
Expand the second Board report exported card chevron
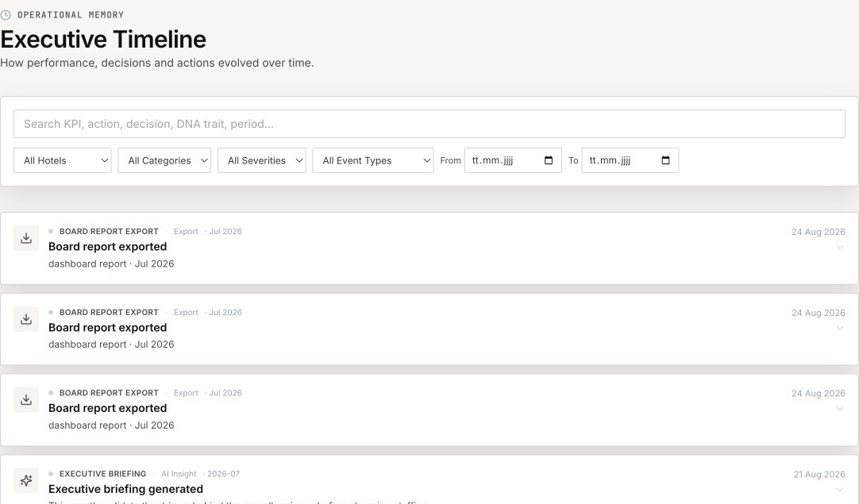tap(840, 328)
